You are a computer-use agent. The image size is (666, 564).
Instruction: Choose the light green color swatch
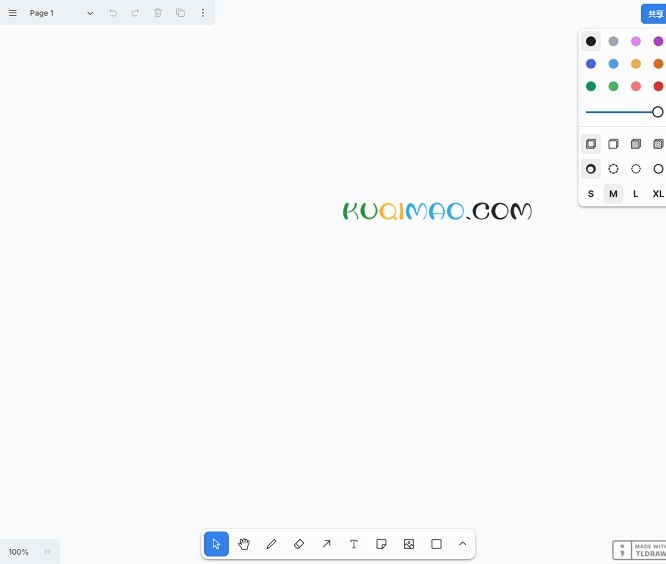(613, 86)
